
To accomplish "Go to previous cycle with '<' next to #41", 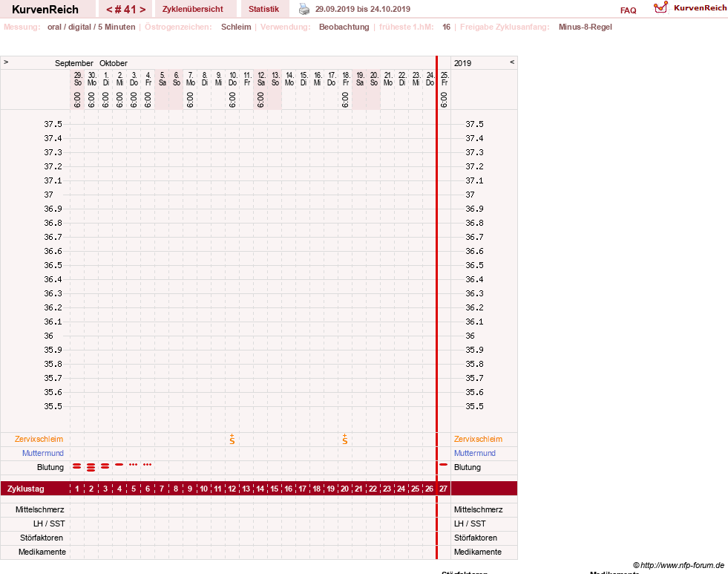I will [x=109, y=10].
